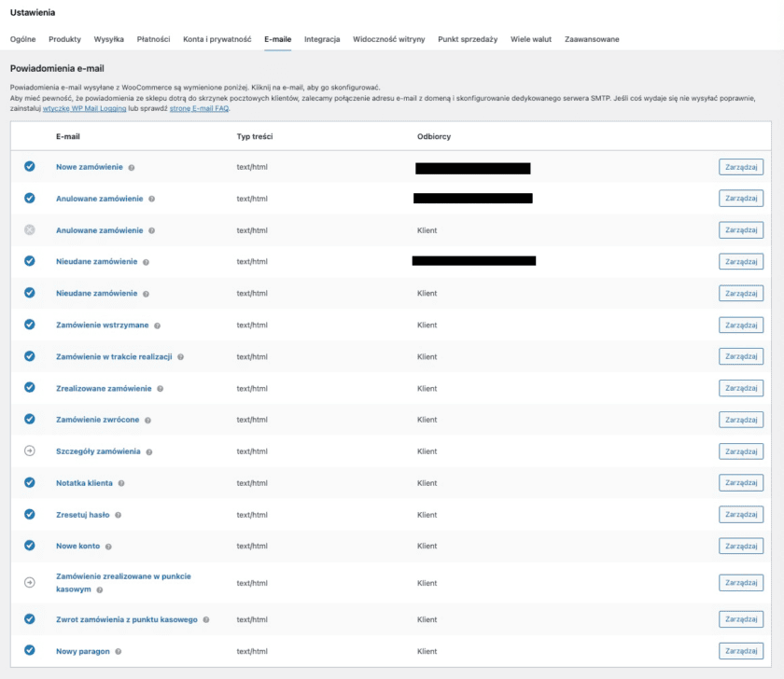Click Zarządzaj for Zrealizowane zamówienie
The height and width of the screenshot is (679, 784).
pyautogui.click(x=743, y=388)
